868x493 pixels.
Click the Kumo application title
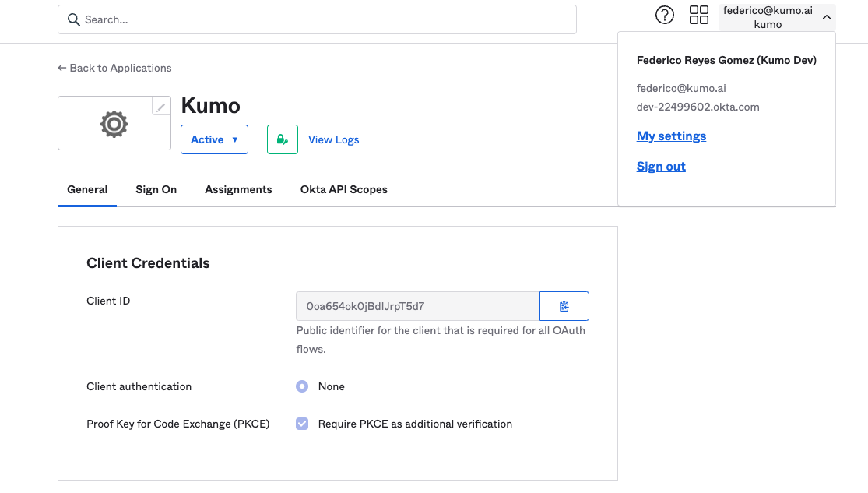210,105
